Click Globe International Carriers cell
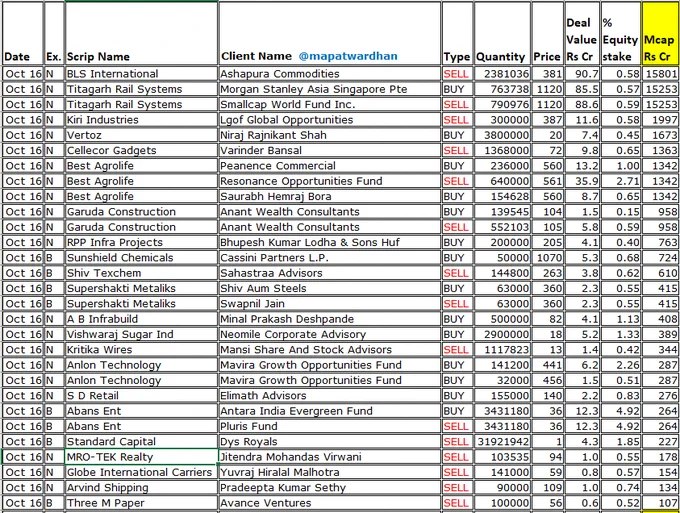 [141, 472]
